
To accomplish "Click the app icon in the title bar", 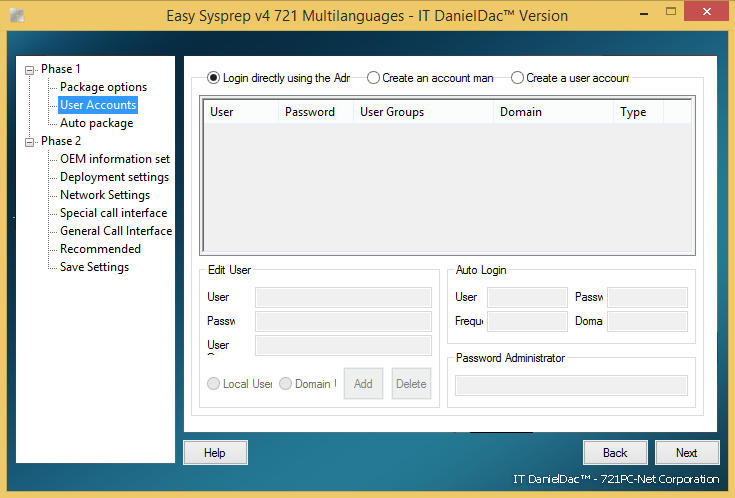I will (x=17, y=15).
